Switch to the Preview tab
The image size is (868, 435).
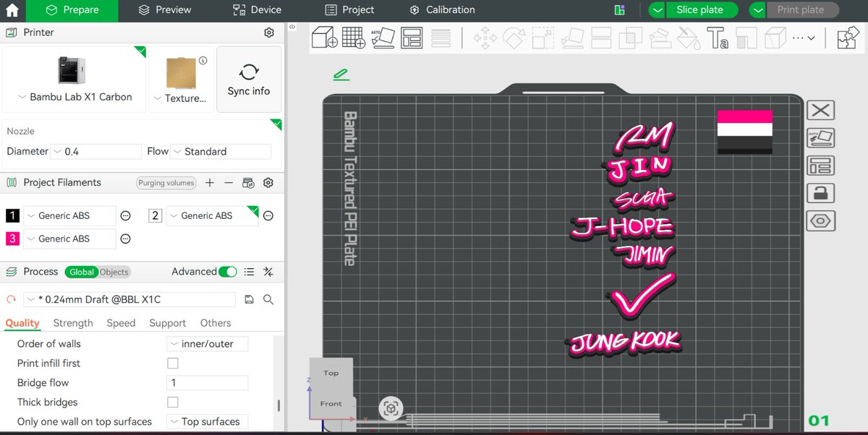[x=165, y=10]
